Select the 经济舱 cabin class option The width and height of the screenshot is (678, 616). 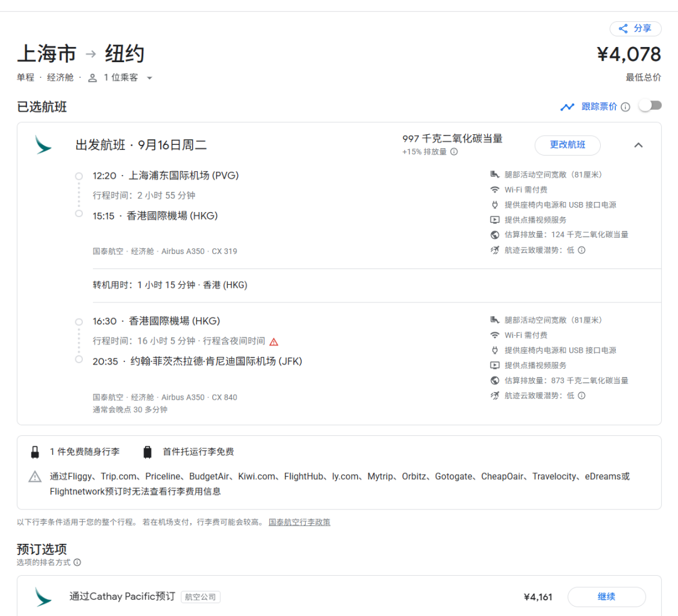(x=60, y=78)
